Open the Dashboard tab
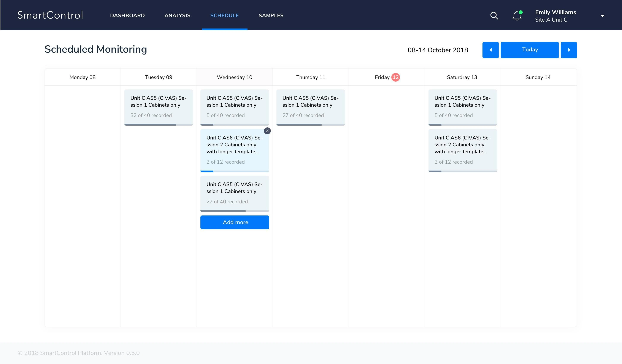The height and width of the screenshot is (364, 622). pos(127,16)
